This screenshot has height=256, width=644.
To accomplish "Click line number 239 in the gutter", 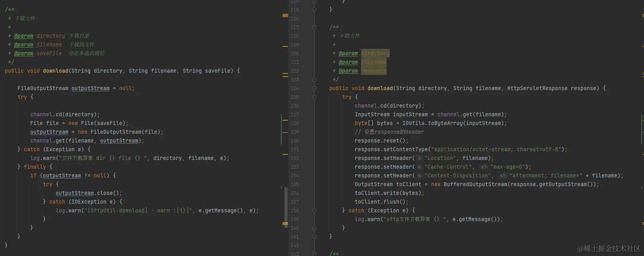I will click(x=294, y=219).
